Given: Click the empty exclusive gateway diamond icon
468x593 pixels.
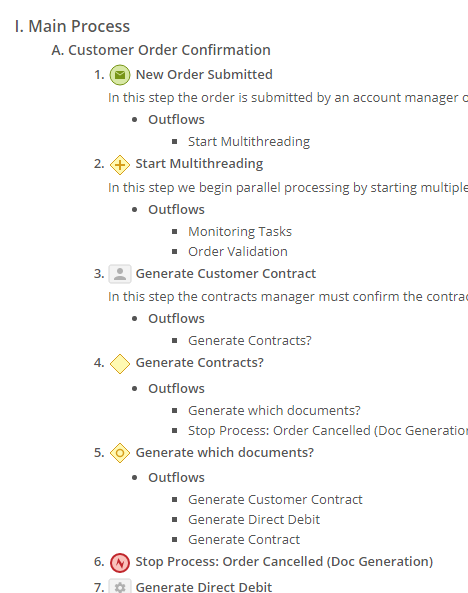Looking at the screenshot, I should click(120, 364).
